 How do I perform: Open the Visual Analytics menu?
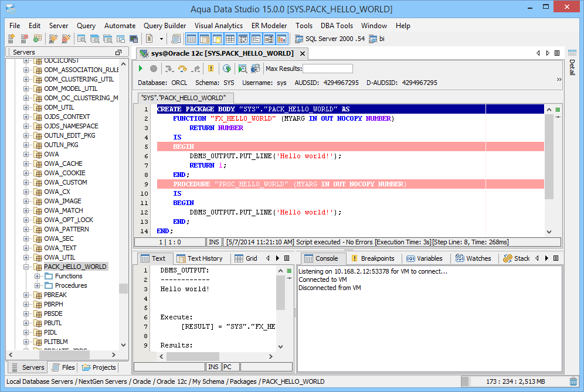coord(219,26)
